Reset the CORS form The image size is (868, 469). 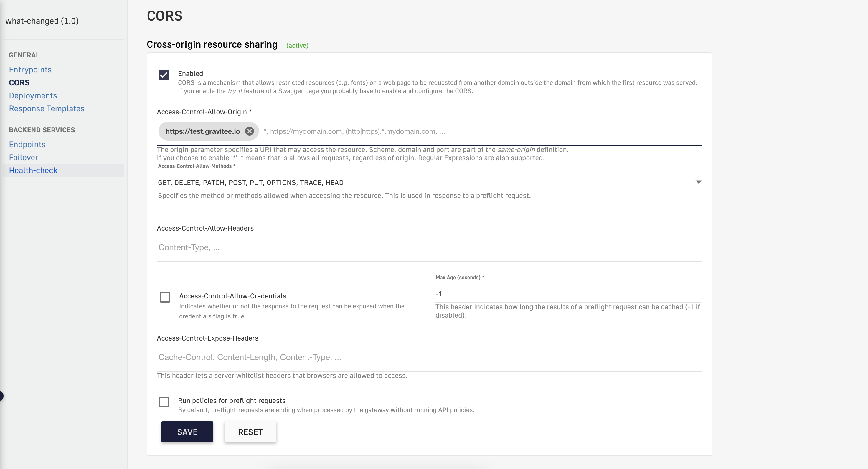pos(250,432)
